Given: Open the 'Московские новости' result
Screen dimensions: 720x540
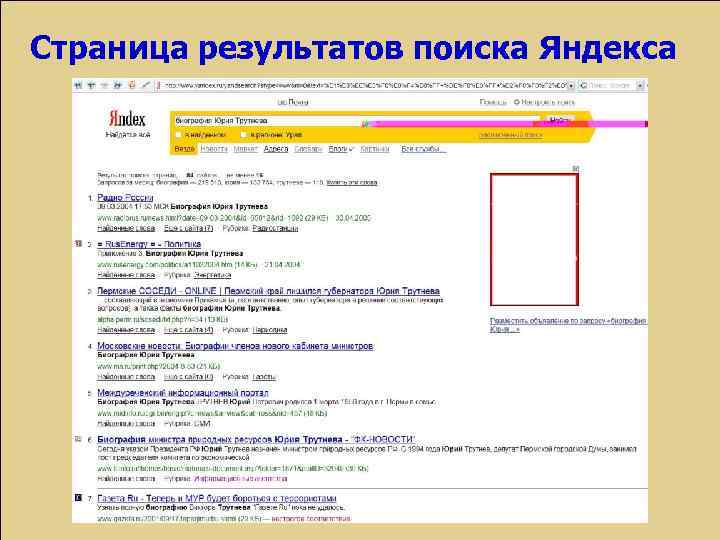Looking at the screenshot, I should pos(236,346).
